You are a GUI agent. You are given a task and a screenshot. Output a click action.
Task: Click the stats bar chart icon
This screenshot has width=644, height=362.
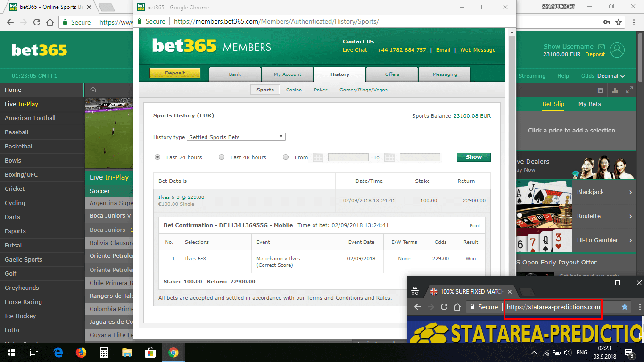(x=615, y=90)
